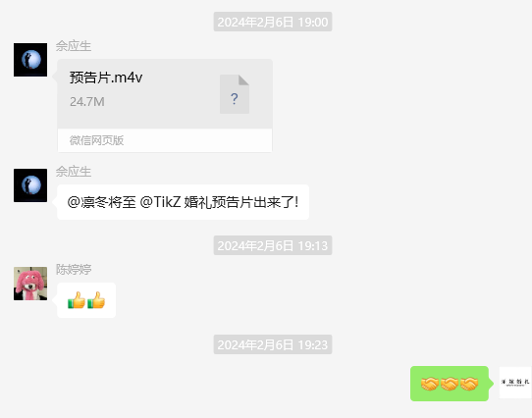Open the 预告片.m4v file attachment
Viewport: 532px width, 418px height.
coord(165,106)
